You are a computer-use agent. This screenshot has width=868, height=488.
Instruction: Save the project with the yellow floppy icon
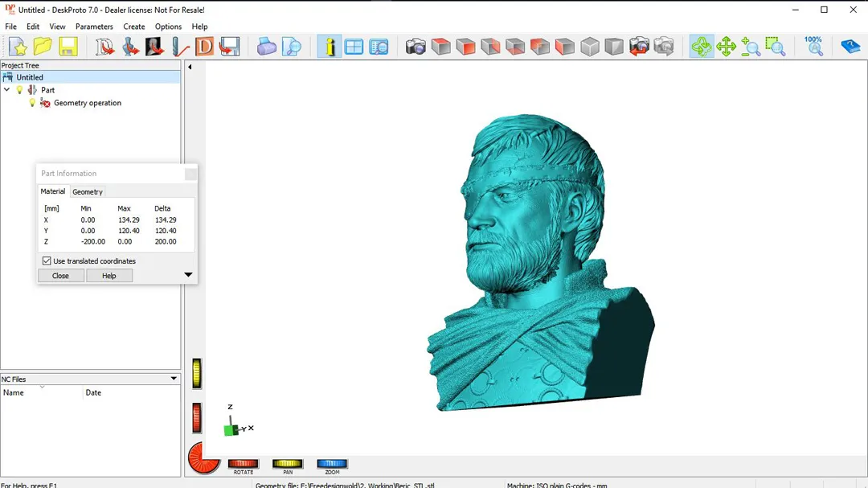pos(68,47)
